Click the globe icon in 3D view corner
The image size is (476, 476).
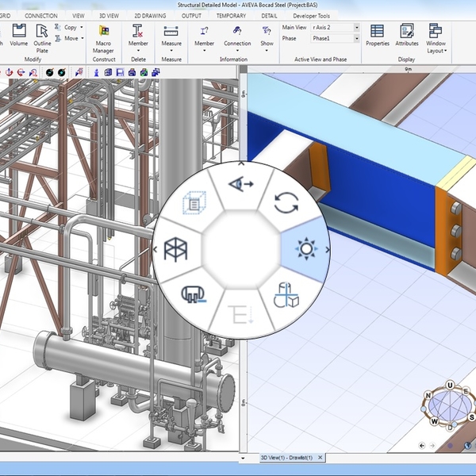point(468,445)
